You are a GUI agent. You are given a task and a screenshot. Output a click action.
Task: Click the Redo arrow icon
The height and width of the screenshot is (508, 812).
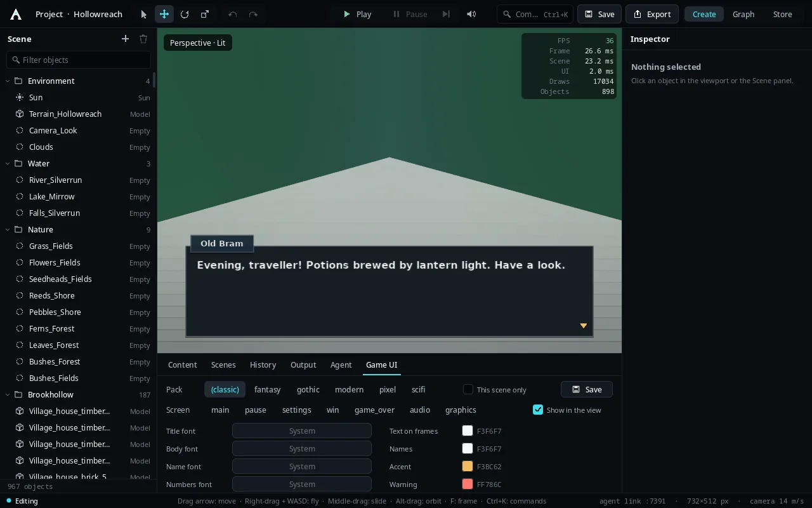pyautogui.click(x=253, y=14)
